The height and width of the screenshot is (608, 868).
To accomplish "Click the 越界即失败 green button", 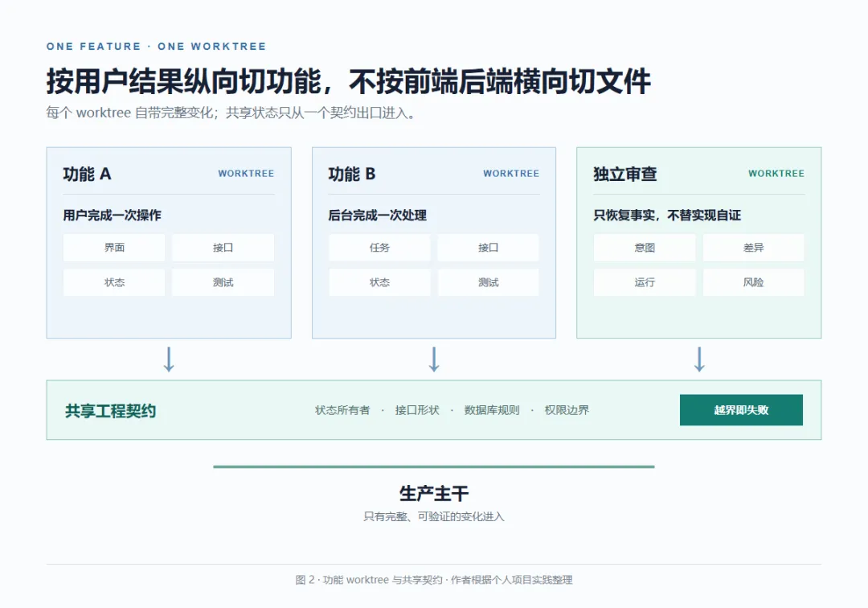I will 741,410.
